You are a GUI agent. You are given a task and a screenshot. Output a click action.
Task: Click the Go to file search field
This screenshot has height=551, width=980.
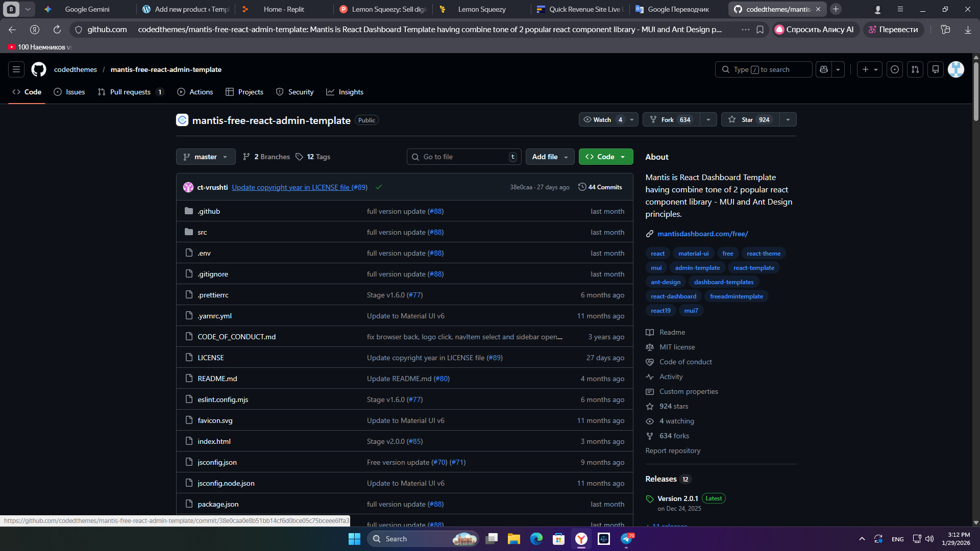point(462,157)
